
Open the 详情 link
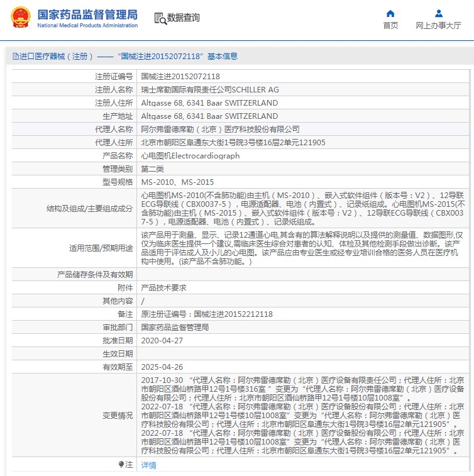click(149, 465)
